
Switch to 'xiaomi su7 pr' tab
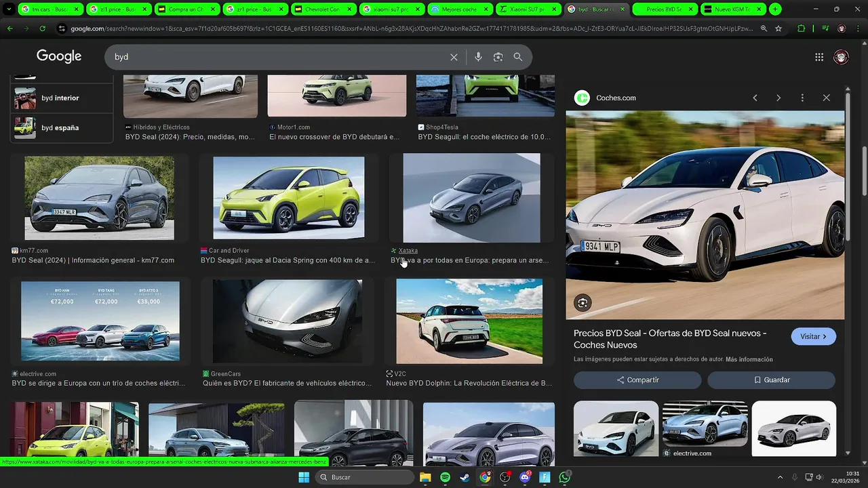(x=391, y=9)
